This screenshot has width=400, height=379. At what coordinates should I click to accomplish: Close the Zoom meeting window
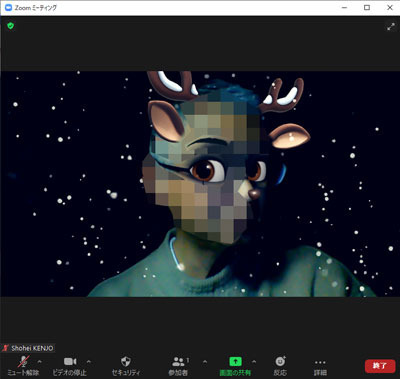pos(390,7)
